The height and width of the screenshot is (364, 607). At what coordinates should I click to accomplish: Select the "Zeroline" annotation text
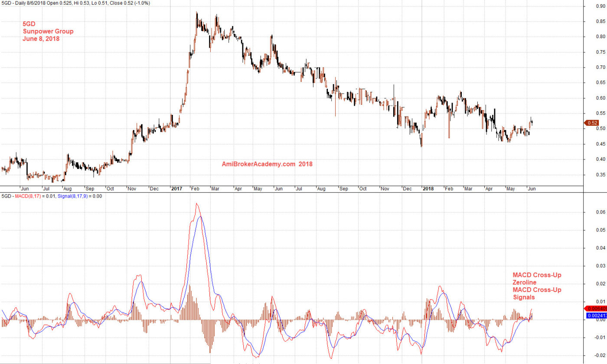[x=524, y=283]
